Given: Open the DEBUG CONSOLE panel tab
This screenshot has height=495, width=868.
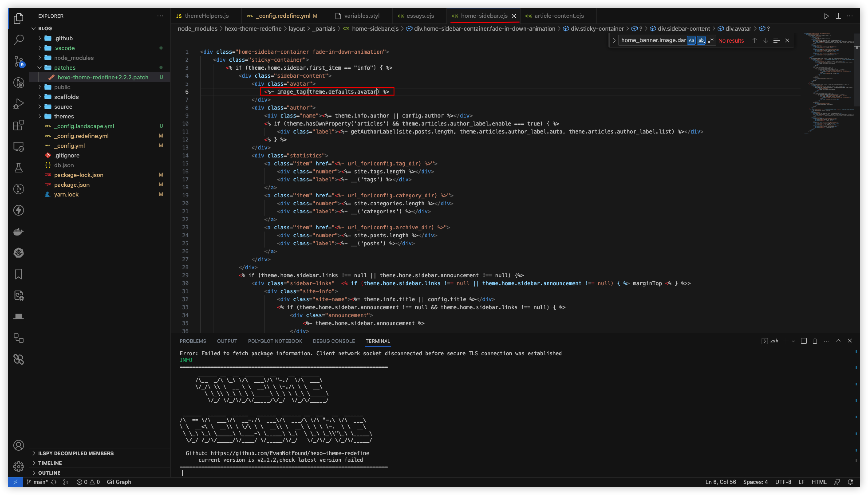Looking at the screenshot, I should [333, 341].
